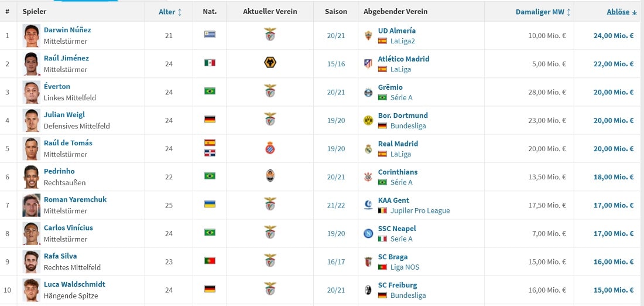
Task: Open Jupiter Pro League link
Action: point(420,210)
